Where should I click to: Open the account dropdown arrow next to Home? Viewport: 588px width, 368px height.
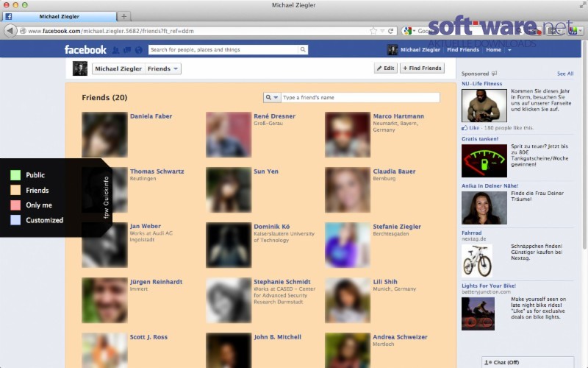(x=509, y=50)
